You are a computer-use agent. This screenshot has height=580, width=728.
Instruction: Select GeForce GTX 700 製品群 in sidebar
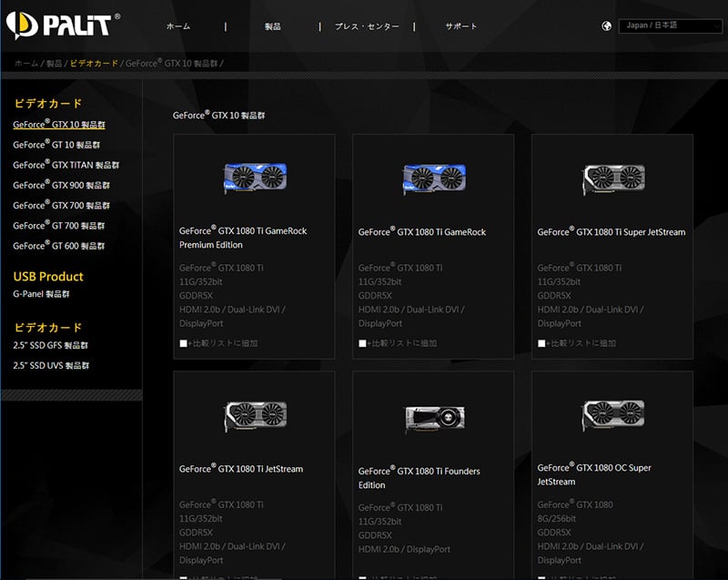point(61,205)
